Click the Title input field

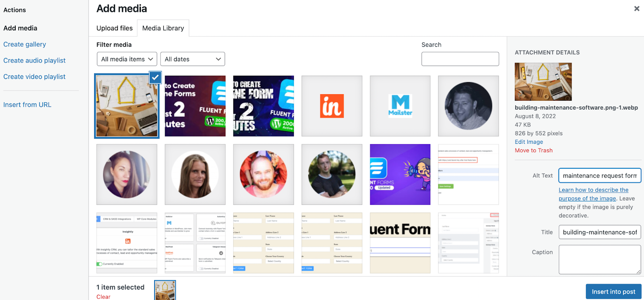tap(600, 232)
